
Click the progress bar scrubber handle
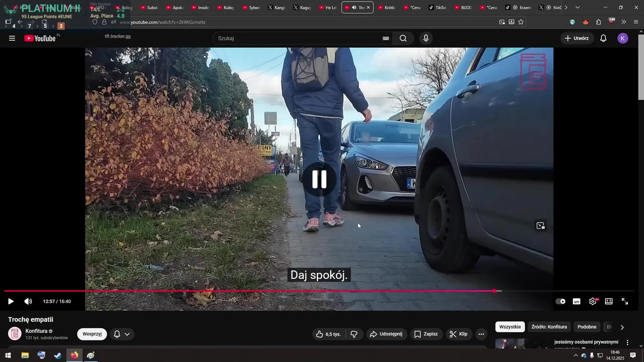click(x=495, y=291)
